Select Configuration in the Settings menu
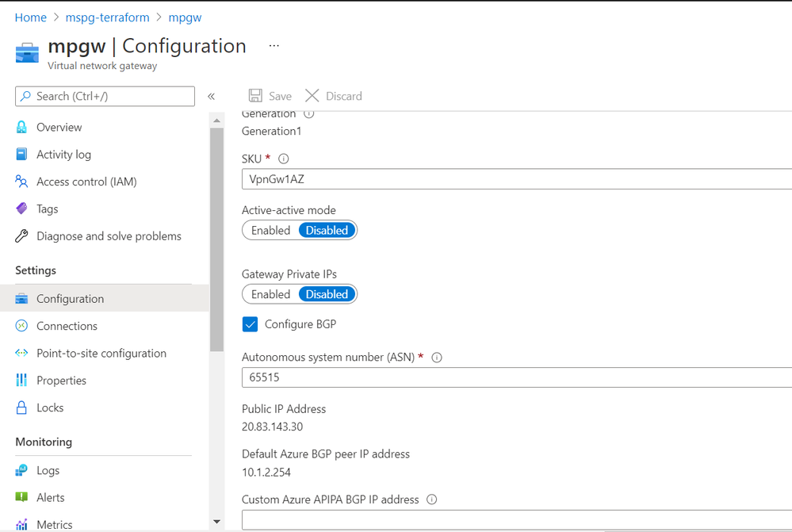792x532 pixels. [105, 299]
